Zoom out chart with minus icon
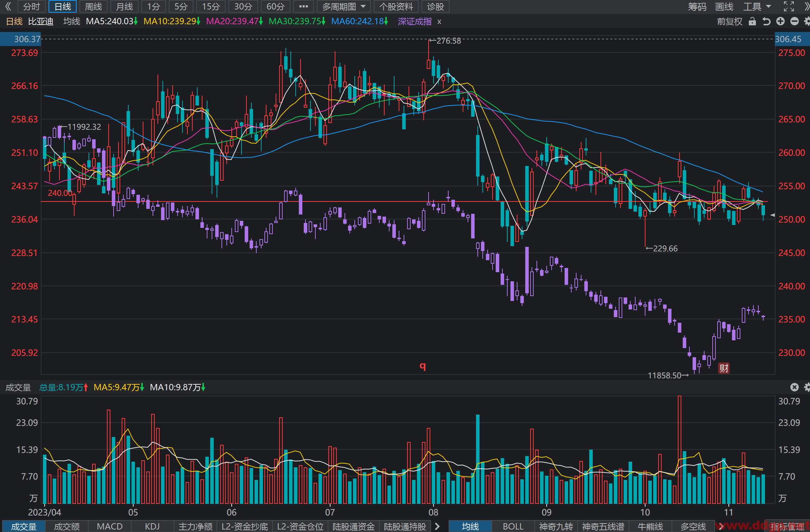Viewport: 810px width, 532px height. point(795,21)
